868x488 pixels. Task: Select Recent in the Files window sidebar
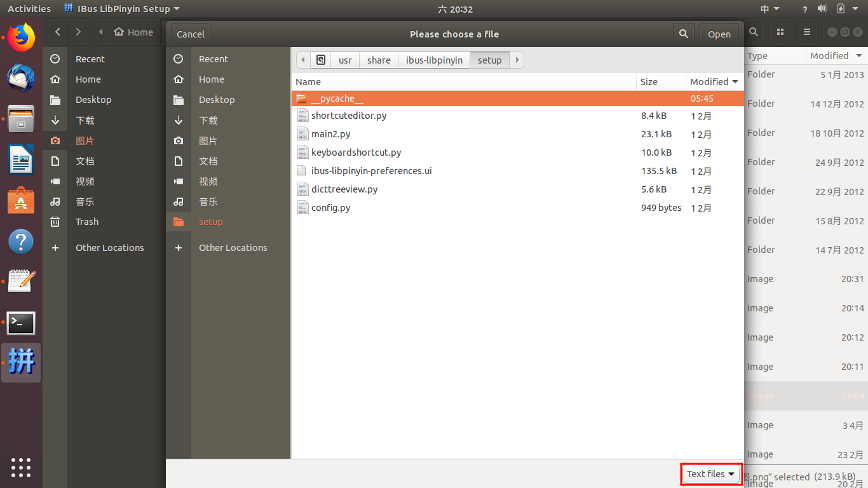pyautogui.click(x=104, y=59)
